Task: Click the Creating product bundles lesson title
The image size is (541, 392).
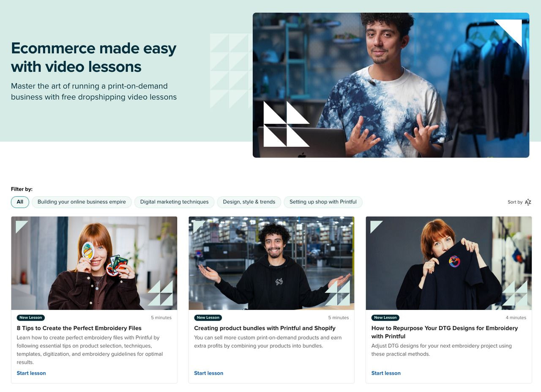Action: click(265, 328)
